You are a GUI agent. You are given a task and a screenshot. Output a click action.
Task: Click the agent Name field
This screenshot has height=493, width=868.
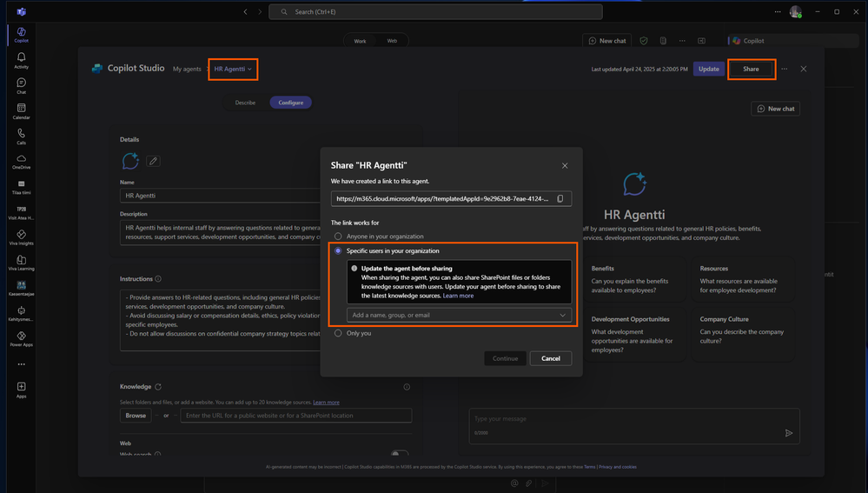[x=221, y=196]
